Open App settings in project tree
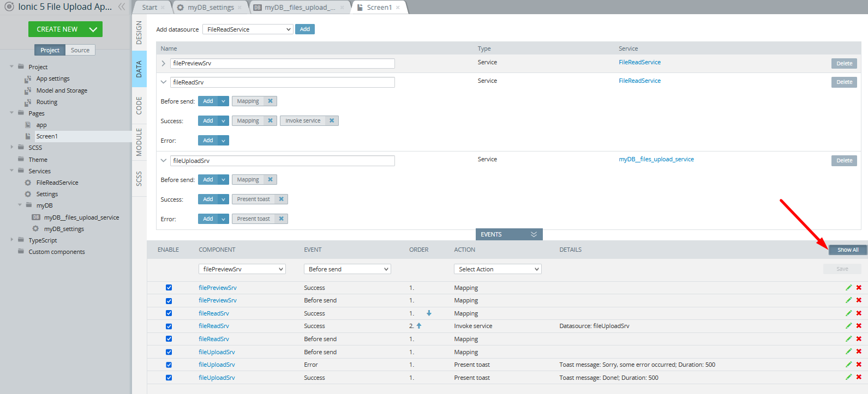 (x=53, y=78)
